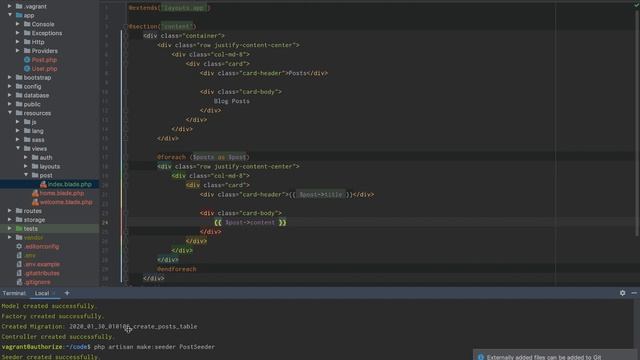Open the .gitignore file
640x360 pixels.
click(x=37, y=282)
